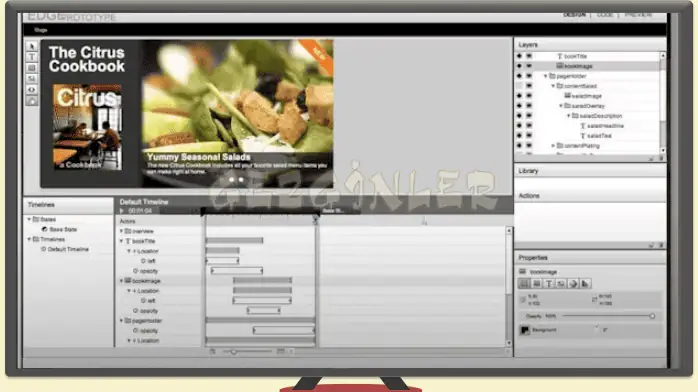This screenshot has width=698, height=392.
Task: Collapse the pagerHolder folder in Layers
Action: click(x=545, y=76)
